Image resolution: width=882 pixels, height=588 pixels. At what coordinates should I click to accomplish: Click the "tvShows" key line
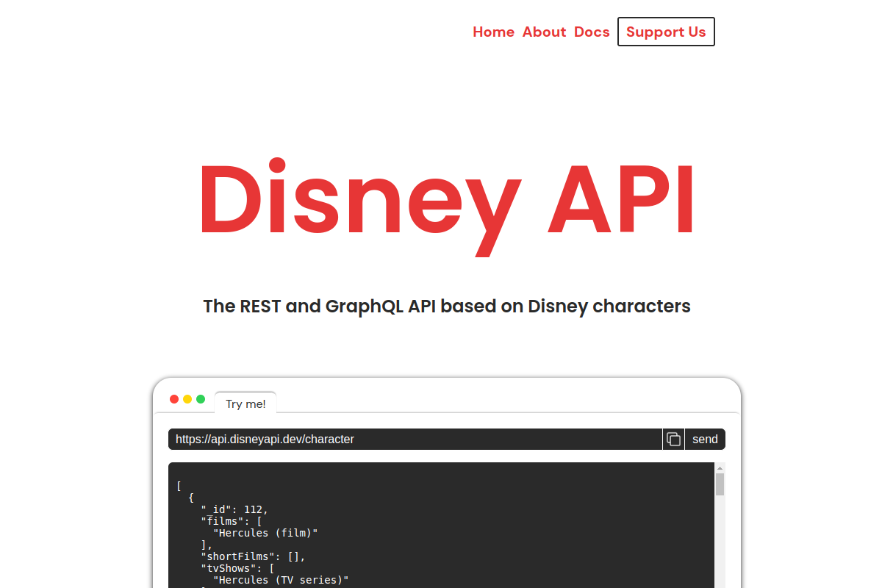tap(237, 568)
